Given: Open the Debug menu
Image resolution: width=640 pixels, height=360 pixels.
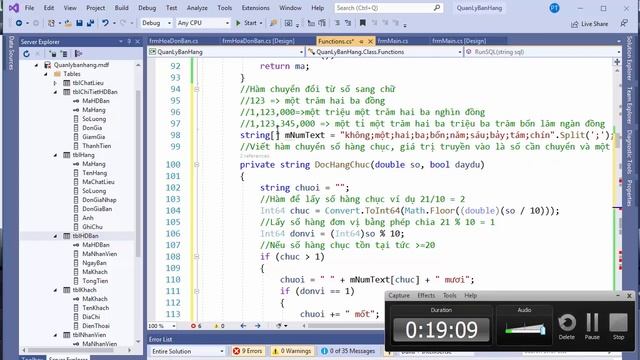Looking at the screenshot, I should click(147, 8).
